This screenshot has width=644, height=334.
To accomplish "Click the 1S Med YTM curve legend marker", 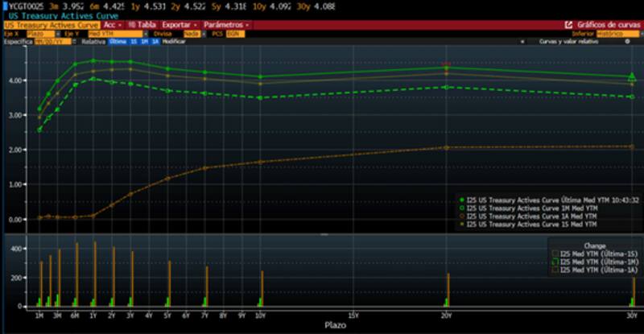I will tap(462, 224).
